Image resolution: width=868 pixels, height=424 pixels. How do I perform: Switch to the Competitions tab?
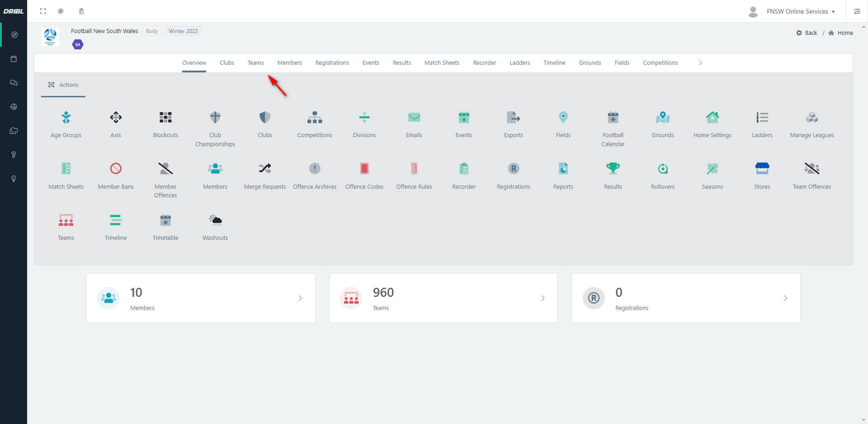pos(660,62)
